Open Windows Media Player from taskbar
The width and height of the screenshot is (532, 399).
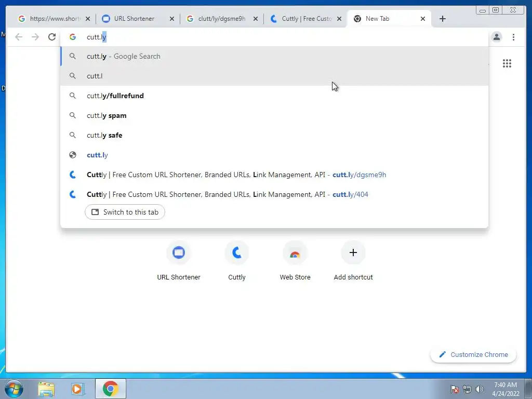[x=77, y=389]
